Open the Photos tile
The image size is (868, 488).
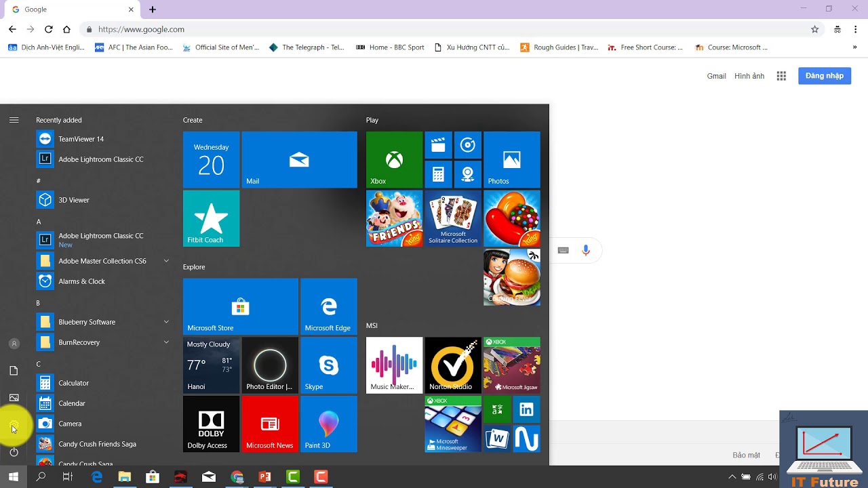pos(512,159)
